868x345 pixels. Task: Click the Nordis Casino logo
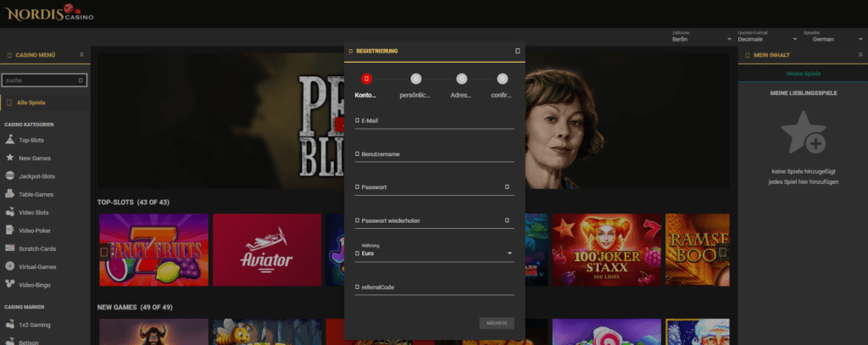coord(49,13)
